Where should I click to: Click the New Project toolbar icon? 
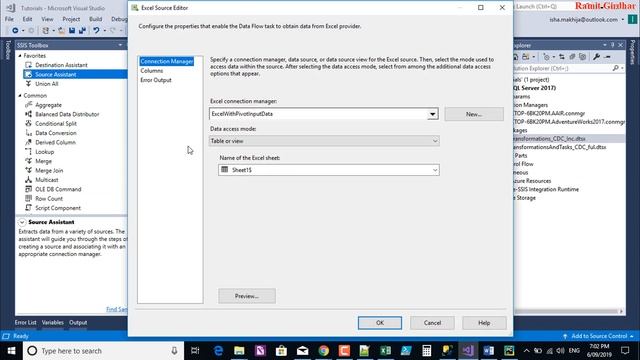coord(46,31)
